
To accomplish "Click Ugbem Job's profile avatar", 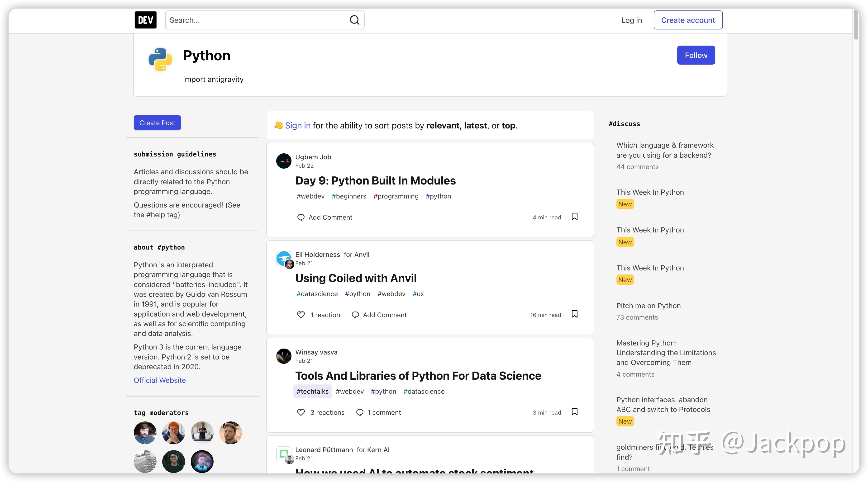I will pyautogui.click(x=284, y=161).
